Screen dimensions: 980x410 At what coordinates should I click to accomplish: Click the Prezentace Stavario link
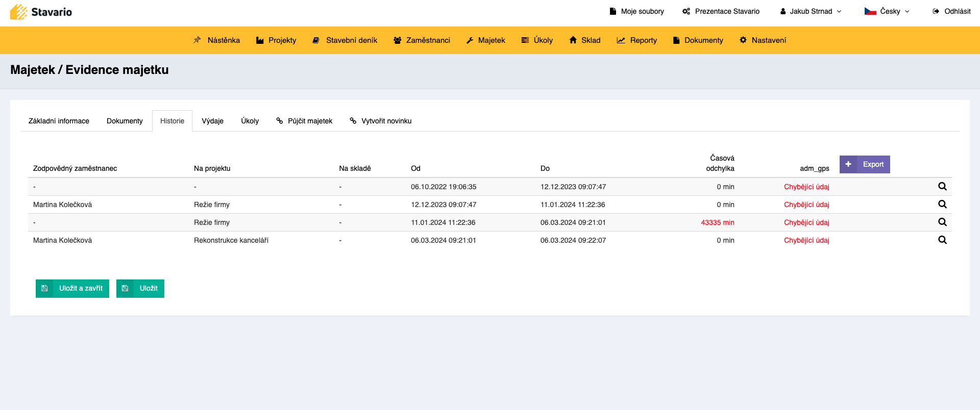(721, 11)
